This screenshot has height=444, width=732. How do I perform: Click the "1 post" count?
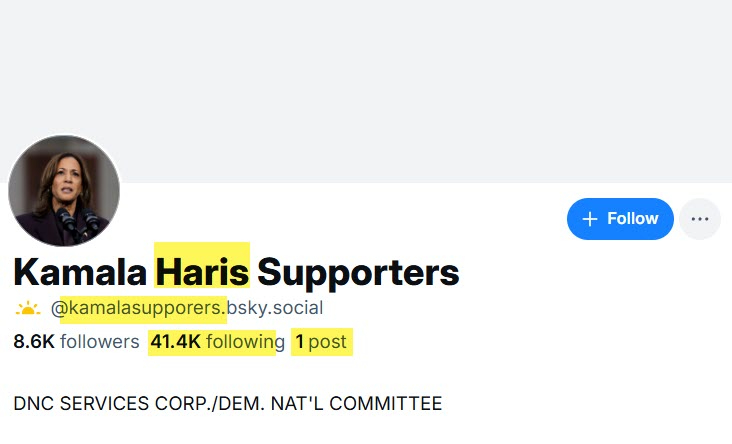[321, 342]
